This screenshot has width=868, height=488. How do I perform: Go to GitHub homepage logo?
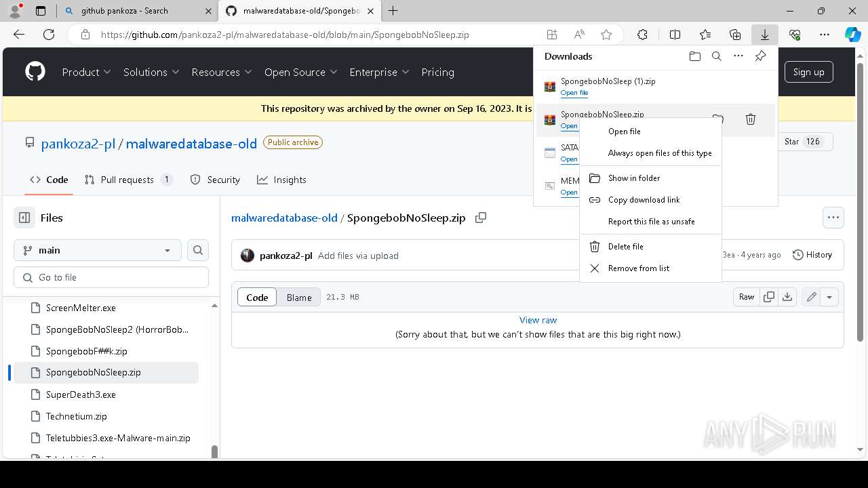click(x=35, y=72)
